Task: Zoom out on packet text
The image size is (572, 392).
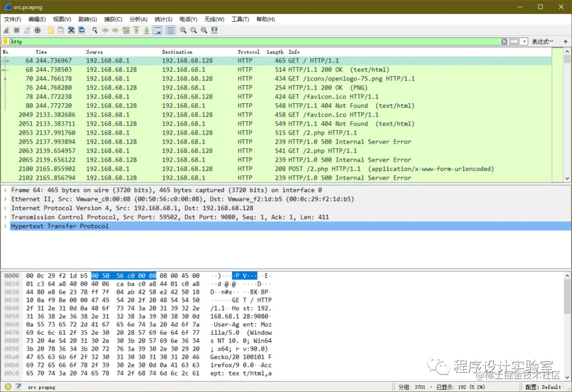Action: click(193, 30)
